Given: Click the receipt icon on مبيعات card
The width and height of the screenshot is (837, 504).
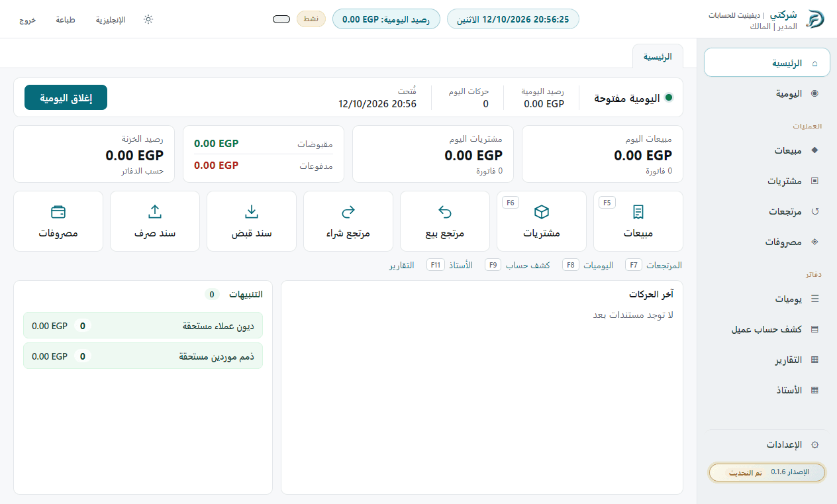Looking at the screenshot, I should click(638, 212).
